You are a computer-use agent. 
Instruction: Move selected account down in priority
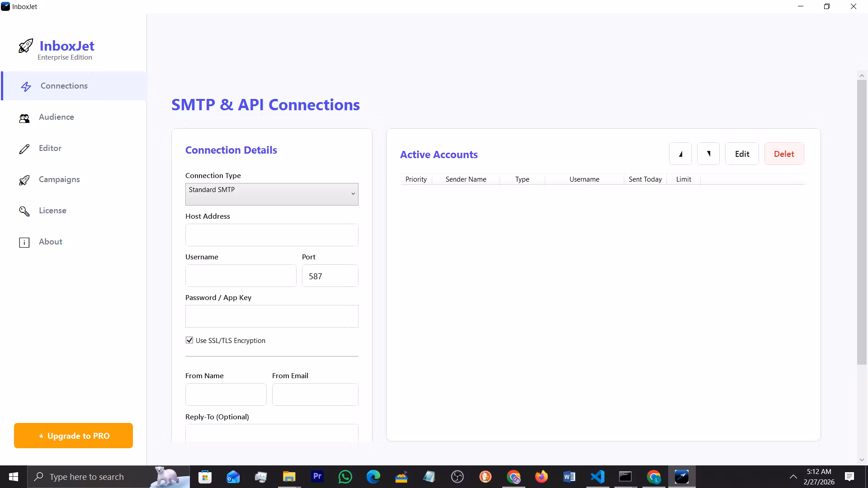708,154
